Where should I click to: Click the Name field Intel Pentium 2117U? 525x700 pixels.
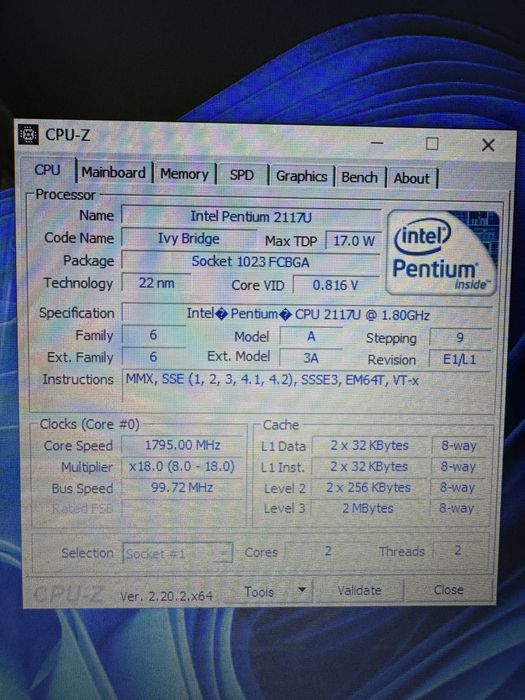[x=251, y=217]
